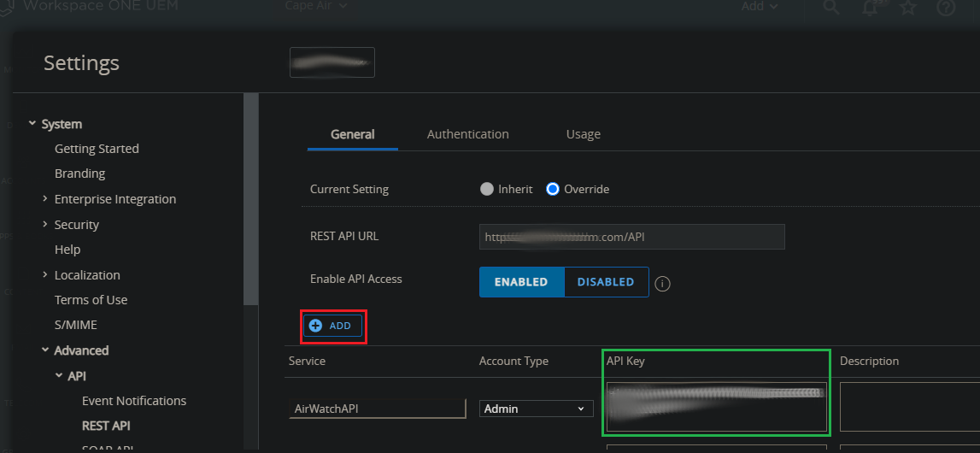Expand the Security section
Viewport: 980px width, 453px height.
(45, 224)
